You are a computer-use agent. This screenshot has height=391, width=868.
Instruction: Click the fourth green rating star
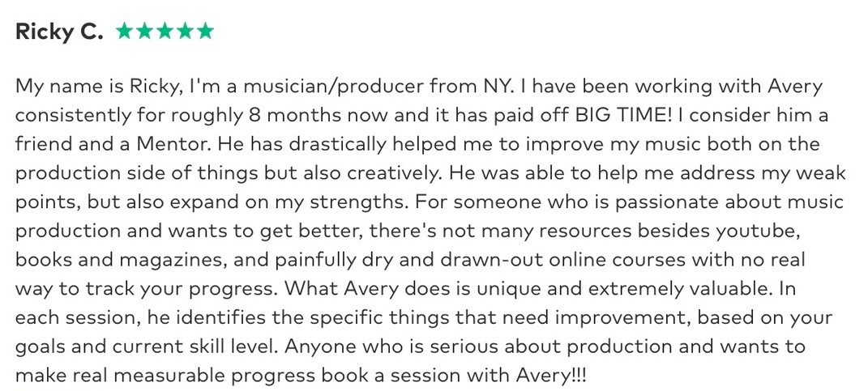[x=186, y=32]
